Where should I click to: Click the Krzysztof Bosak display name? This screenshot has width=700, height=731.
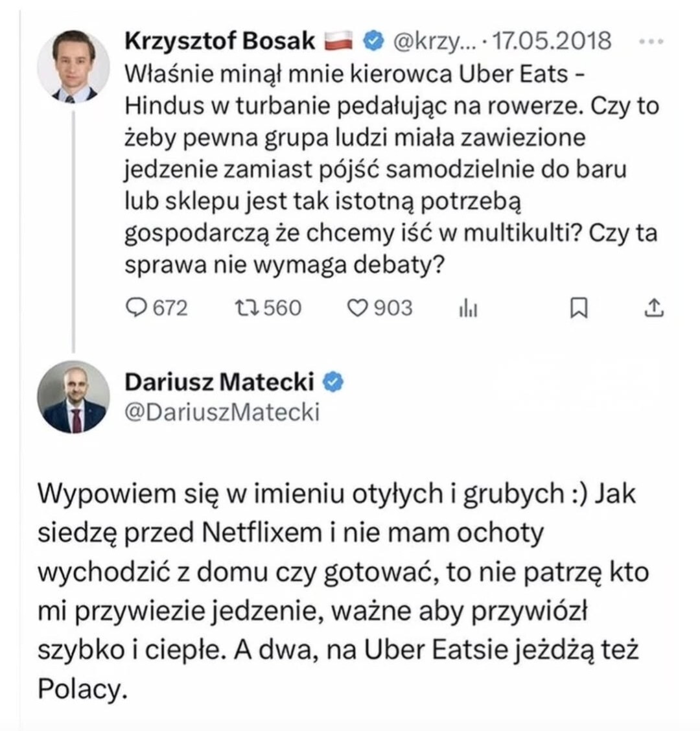click(220, 41)
